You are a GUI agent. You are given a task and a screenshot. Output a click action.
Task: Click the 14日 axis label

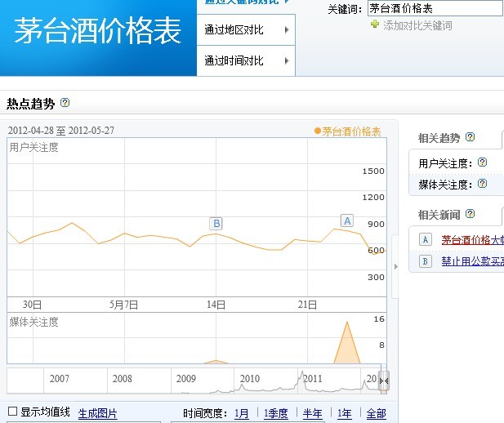point(216,305)
